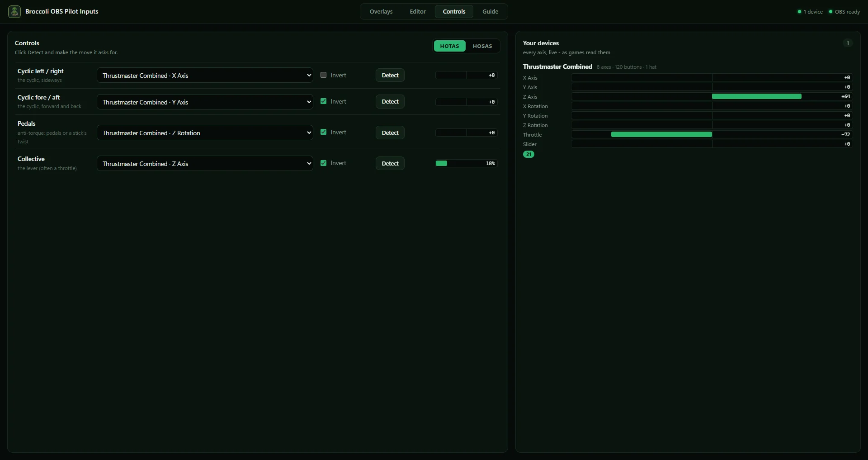Click Detect for Cyclic left / right
Image resolution: width=868 pixels, height=460 pixels.
click(390, 75)
